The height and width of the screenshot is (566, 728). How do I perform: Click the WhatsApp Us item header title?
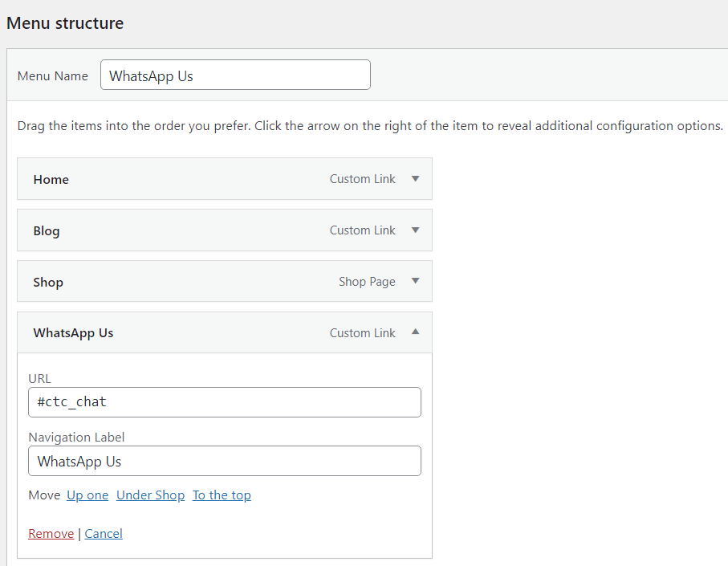[x=73, y=333]
